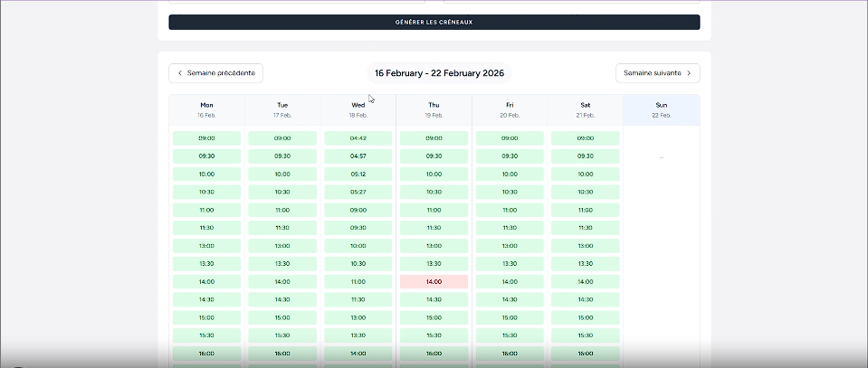Select Wednesday 05:27 time slot
868x368 pixels.
click(x=358, y=192)
